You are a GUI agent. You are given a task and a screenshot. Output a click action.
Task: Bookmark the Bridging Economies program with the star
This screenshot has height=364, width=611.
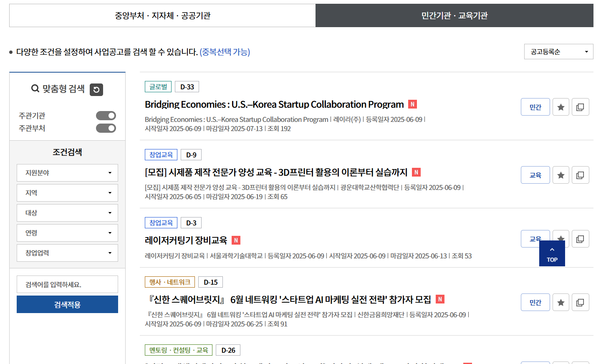[x=561, y=107]
